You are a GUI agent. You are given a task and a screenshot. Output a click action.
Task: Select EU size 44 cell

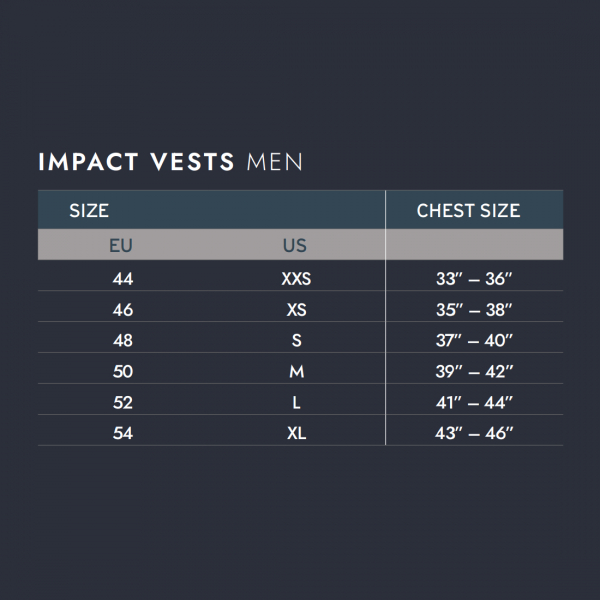click(123, 279)
